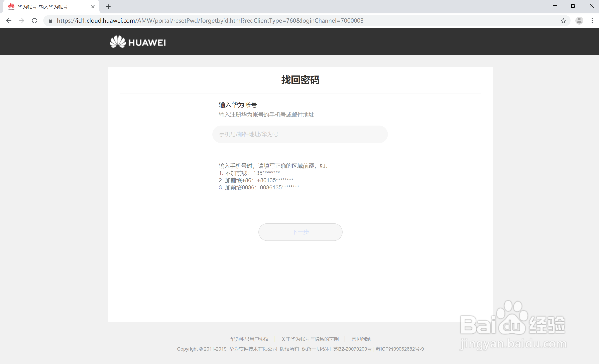Click the lock icon in address bar
Viewport: 599px width, 364px height.
tap(50, 21)
